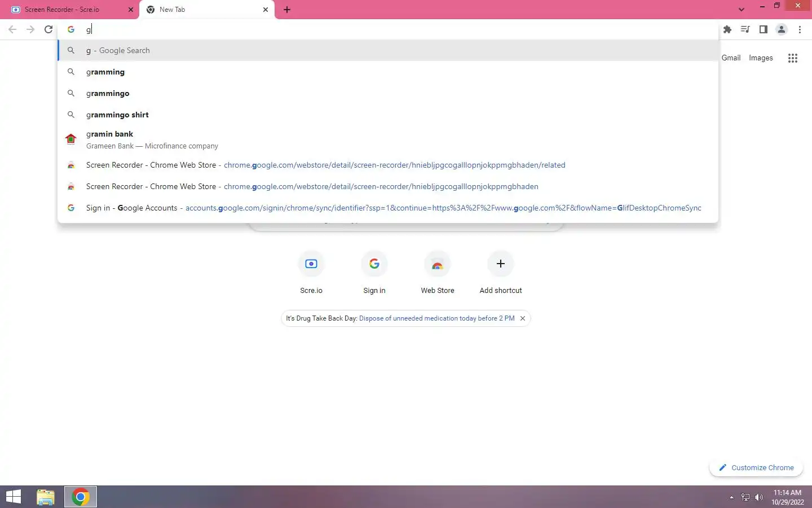Open the Sign in shortcut tile

[x=374, y=273]
